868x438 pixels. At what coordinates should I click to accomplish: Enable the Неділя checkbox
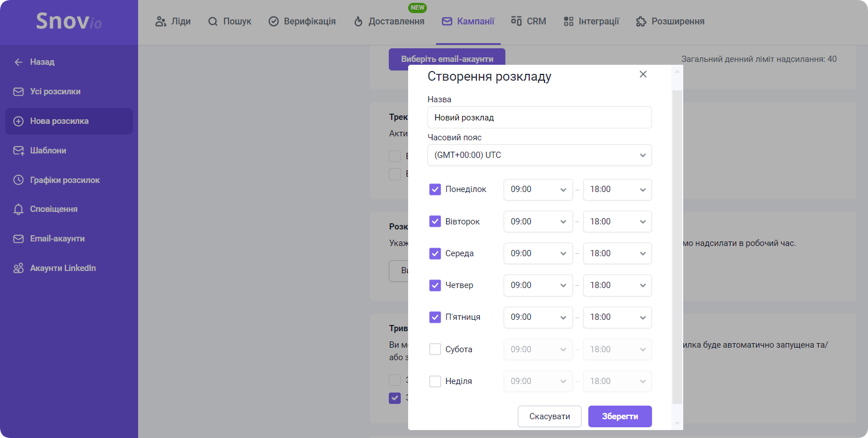[435, 381]
